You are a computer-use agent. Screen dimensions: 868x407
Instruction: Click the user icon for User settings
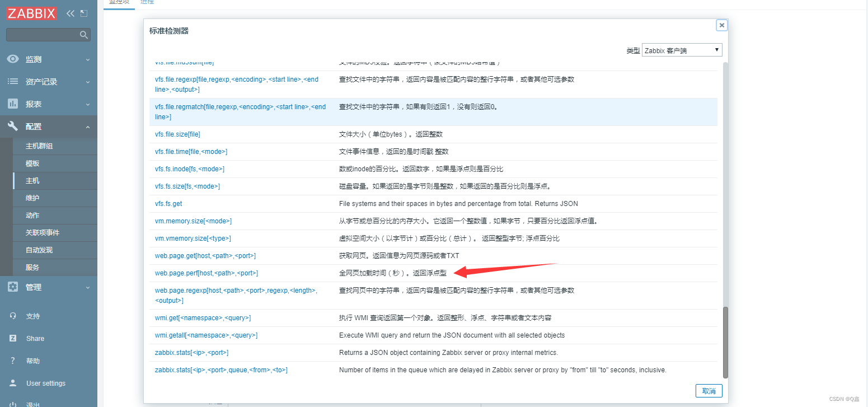(13, 383)
